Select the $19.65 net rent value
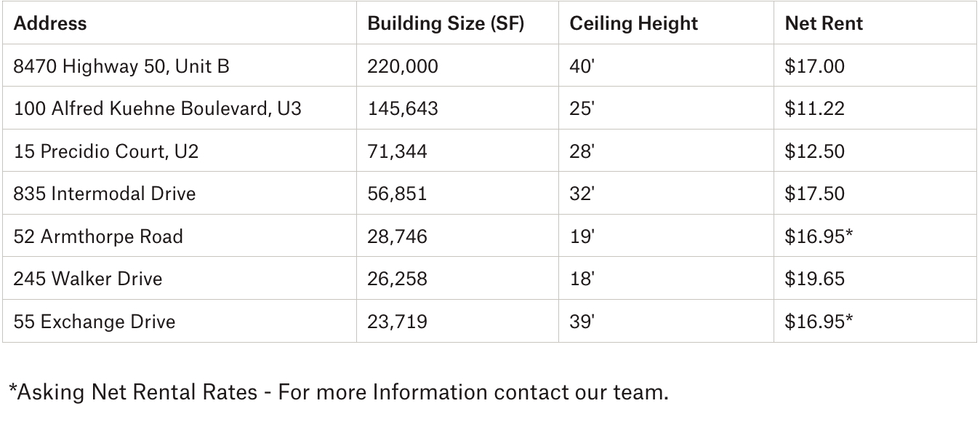 [814, 279]
